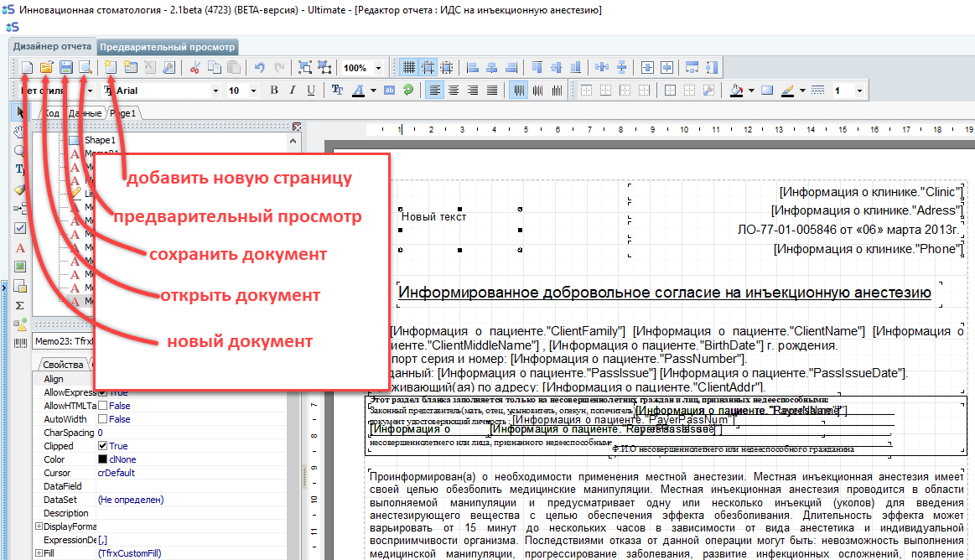975x560 pixels.
Task: Click the Color clNone property swatch
Action: click(103, 459)
